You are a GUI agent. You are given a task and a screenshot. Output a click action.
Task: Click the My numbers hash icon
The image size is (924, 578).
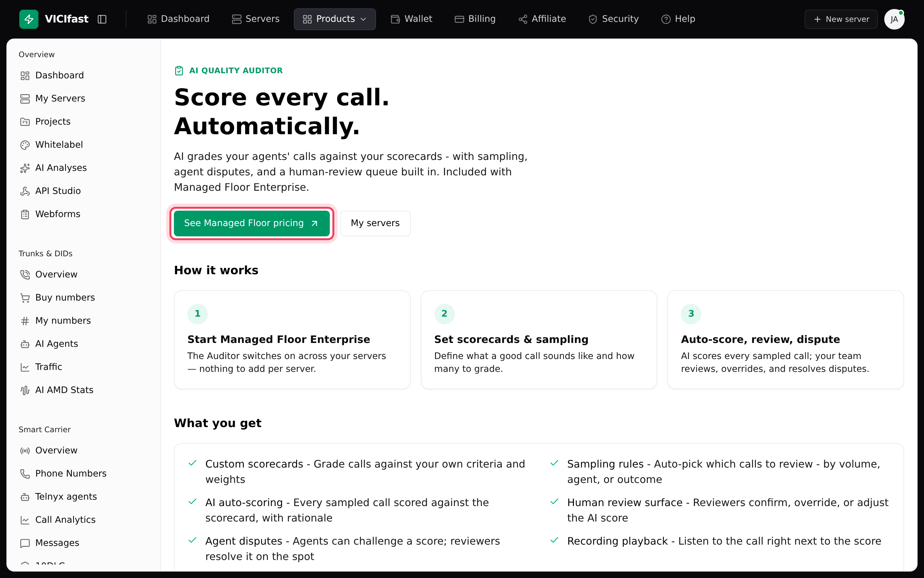click(x=25, y=321)
